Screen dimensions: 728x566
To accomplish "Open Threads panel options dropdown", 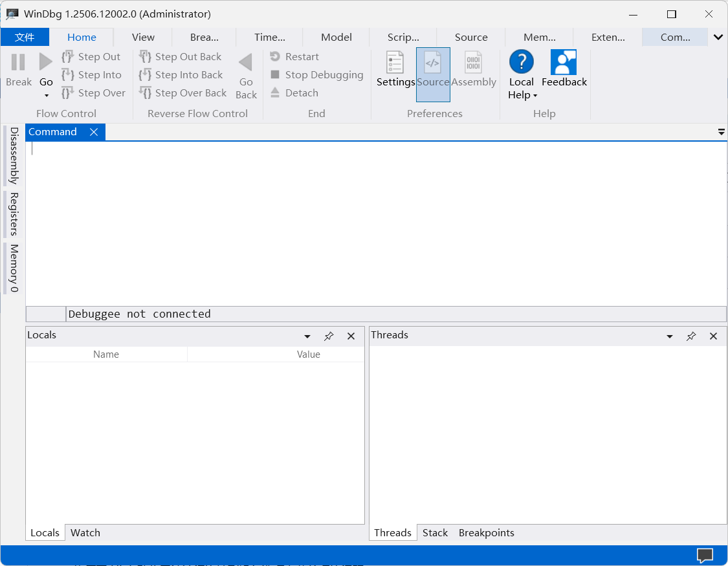I will coord(670,336).
